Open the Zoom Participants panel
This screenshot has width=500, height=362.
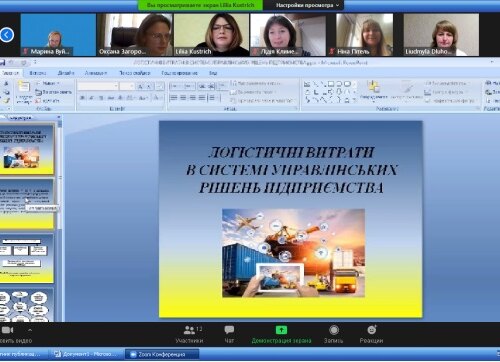[x=190, y=334]
